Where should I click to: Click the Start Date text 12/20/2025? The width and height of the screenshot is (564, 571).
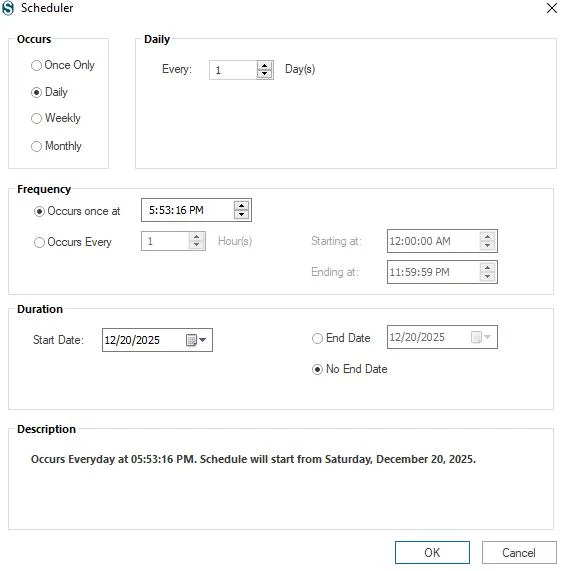pos(132,340)
